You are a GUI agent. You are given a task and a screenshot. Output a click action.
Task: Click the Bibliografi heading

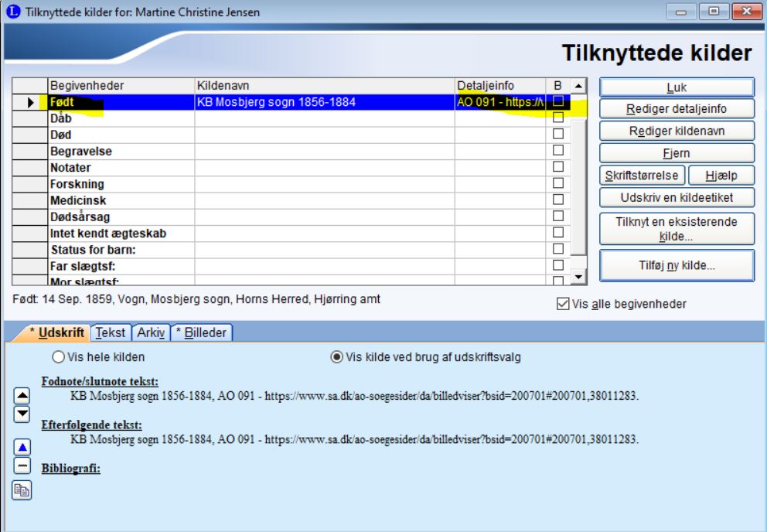71,469
